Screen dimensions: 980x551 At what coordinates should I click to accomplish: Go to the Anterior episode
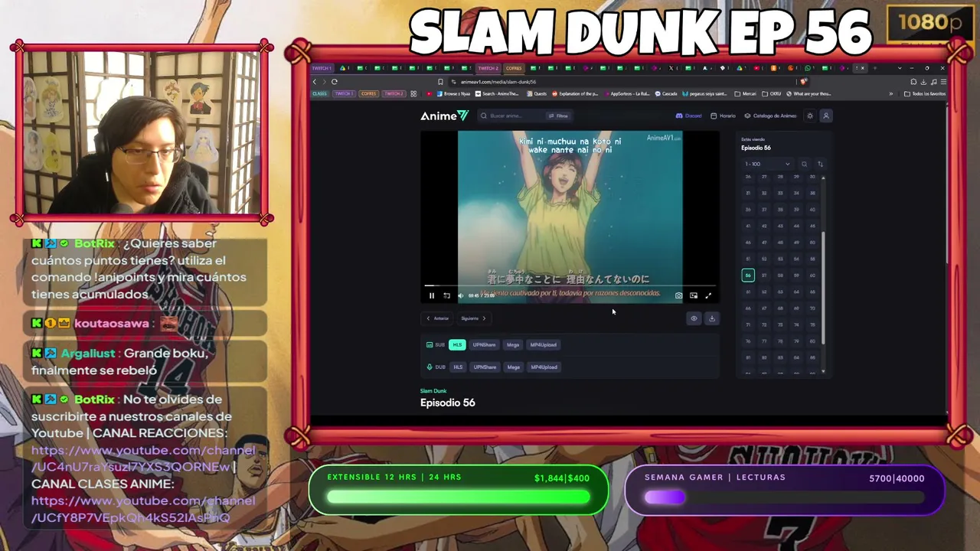pos(438,318)
